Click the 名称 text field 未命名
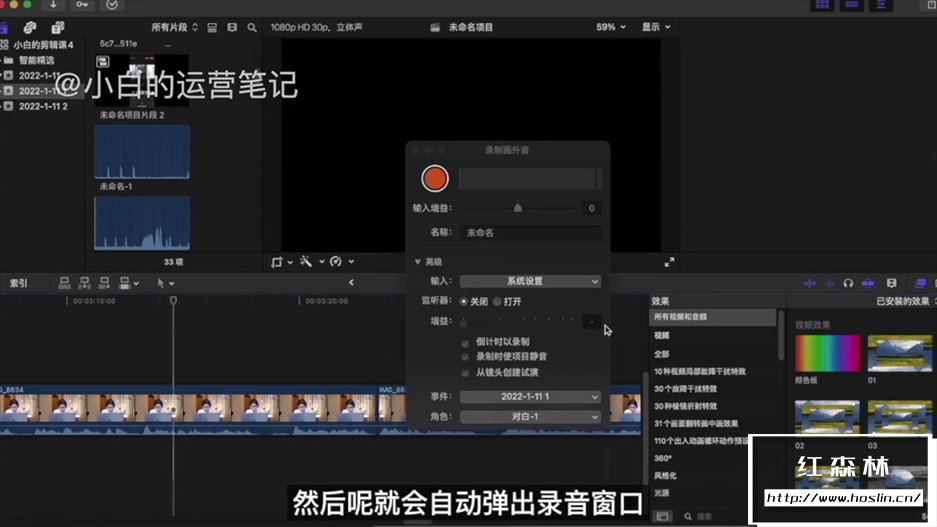 (530, 232)
